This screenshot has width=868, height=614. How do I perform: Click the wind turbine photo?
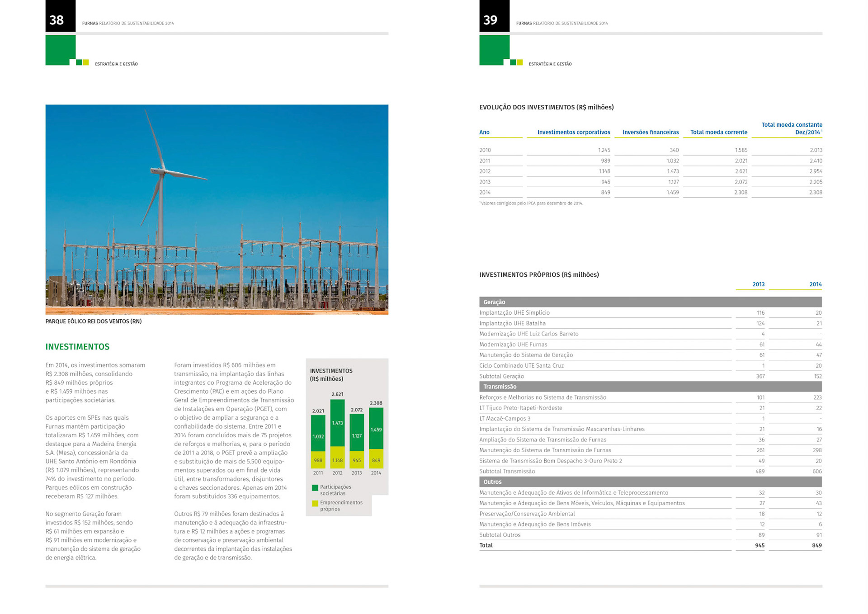pyautogui.click(x=217, y=209)
